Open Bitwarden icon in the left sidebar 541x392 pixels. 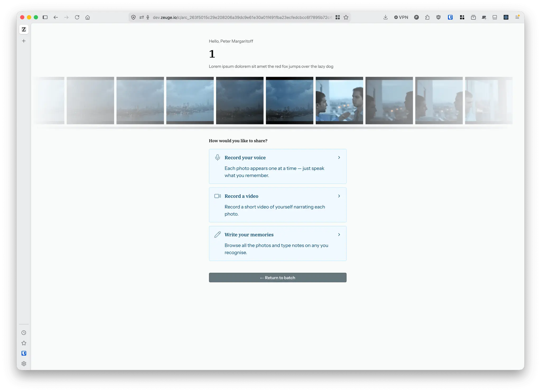(x=24, y=353)
